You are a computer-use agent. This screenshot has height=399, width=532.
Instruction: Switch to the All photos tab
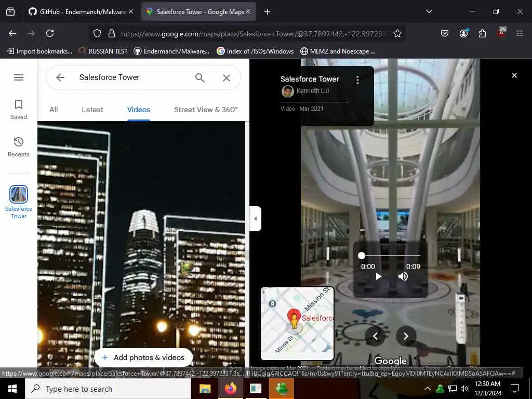[54, 110]
